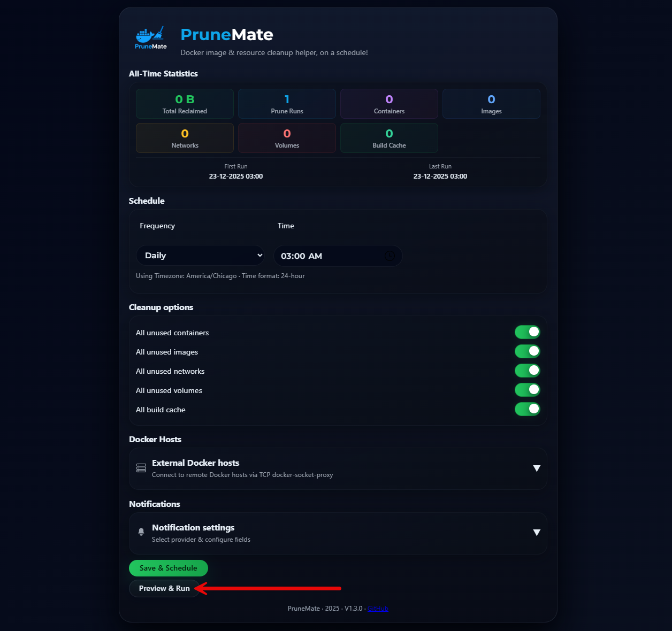Click the Networks statistic card
The image size is (672, 631).
(185, 138)
